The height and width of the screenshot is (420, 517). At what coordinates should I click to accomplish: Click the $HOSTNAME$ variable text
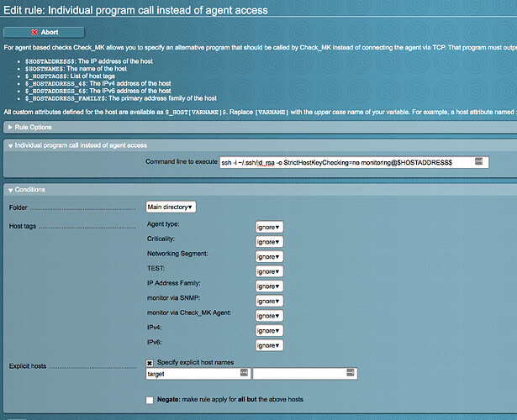point(45,69)
